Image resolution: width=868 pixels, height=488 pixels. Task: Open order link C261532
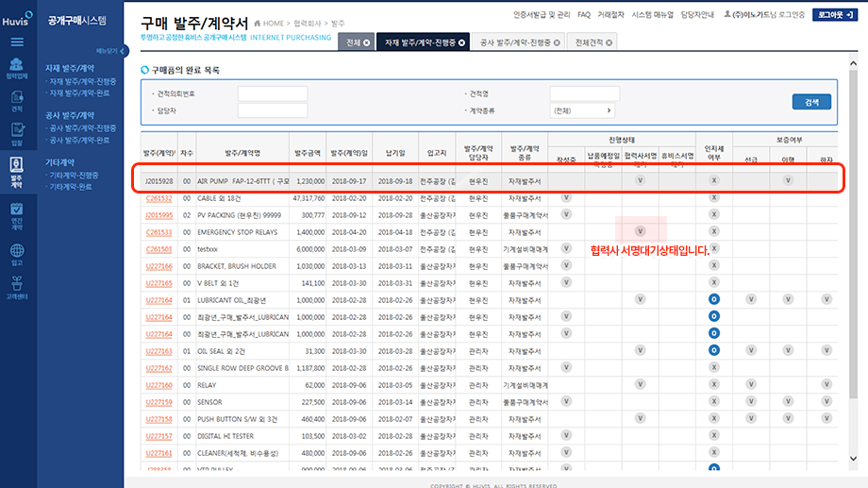(159, 198)
